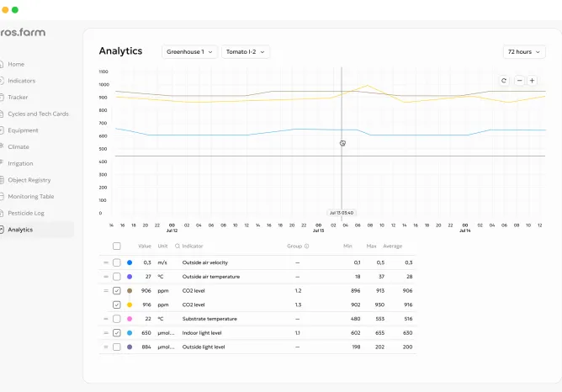Click the Indicator search icon in header
This screenshot has width=562, height=392.
pos(177,246)
